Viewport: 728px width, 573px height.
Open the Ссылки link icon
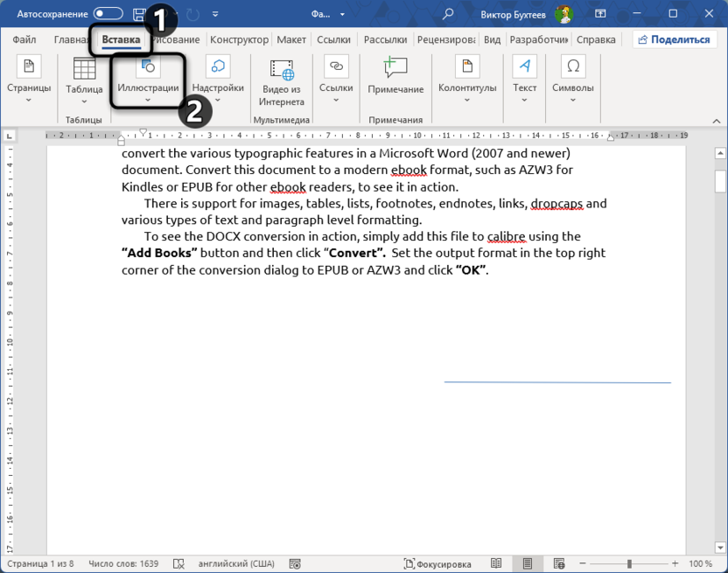[x=336, y=68]
